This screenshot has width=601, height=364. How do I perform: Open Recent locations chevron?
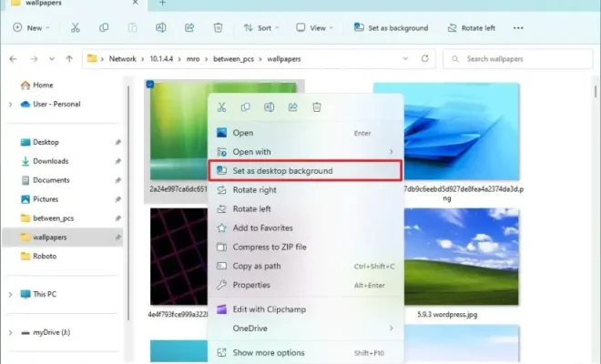click(x=52, y=59)
